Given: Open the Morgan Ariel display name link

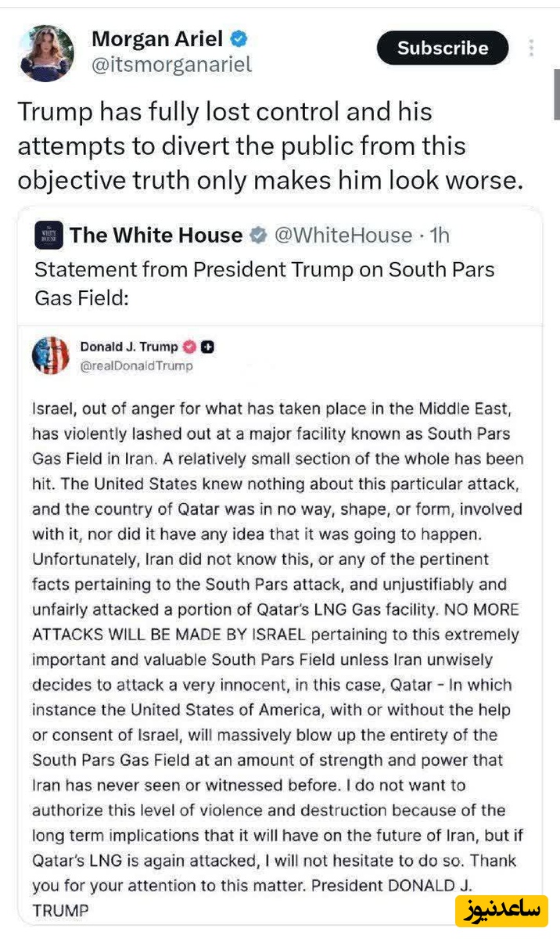Looking at the screenshot, I should (x=157, y=38).
